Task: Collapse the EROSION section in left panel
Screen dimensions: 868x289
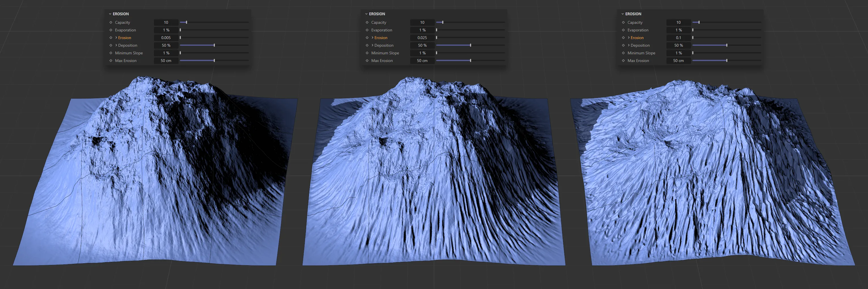Action: click(x=110, y=14)
